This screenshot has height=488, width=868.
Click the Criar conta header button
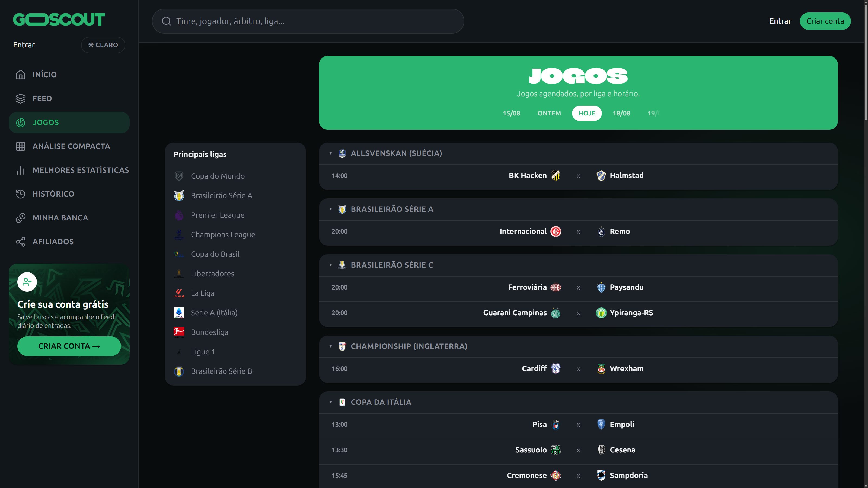point(825,21)
